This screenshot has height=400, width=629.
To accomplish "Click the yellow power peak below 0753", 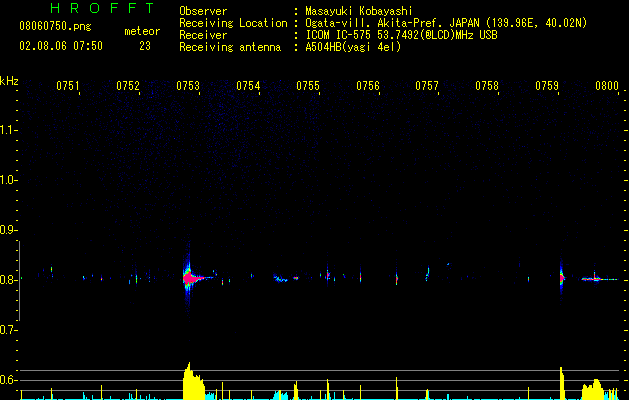I will 193,382.
